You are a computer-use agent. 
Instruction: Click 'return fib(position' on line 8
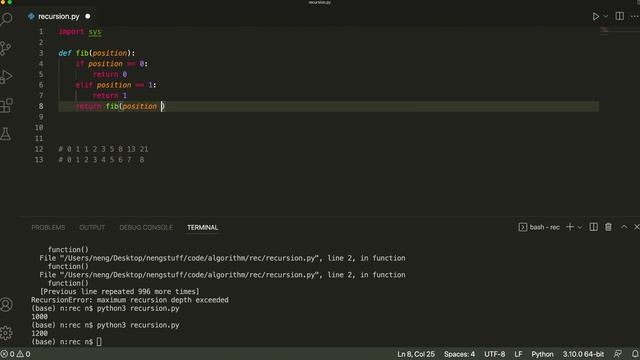tap(116, 106)
